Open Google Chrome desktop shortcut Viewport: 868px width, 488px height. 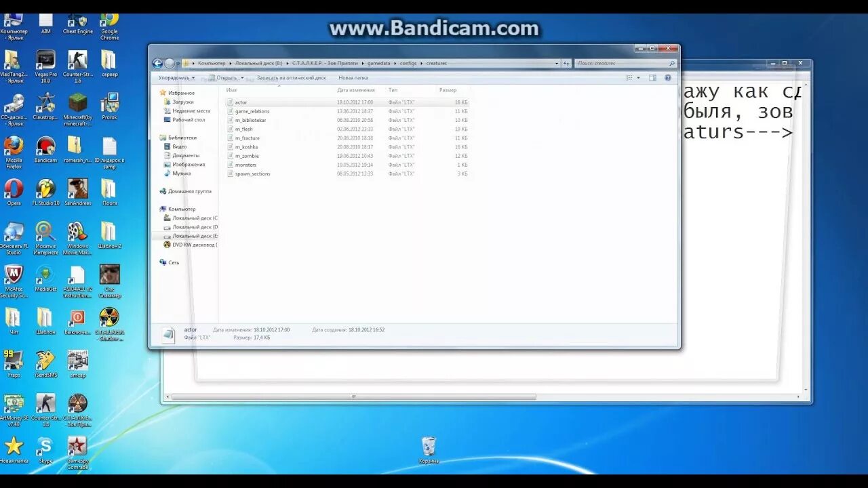pos(109,26)
